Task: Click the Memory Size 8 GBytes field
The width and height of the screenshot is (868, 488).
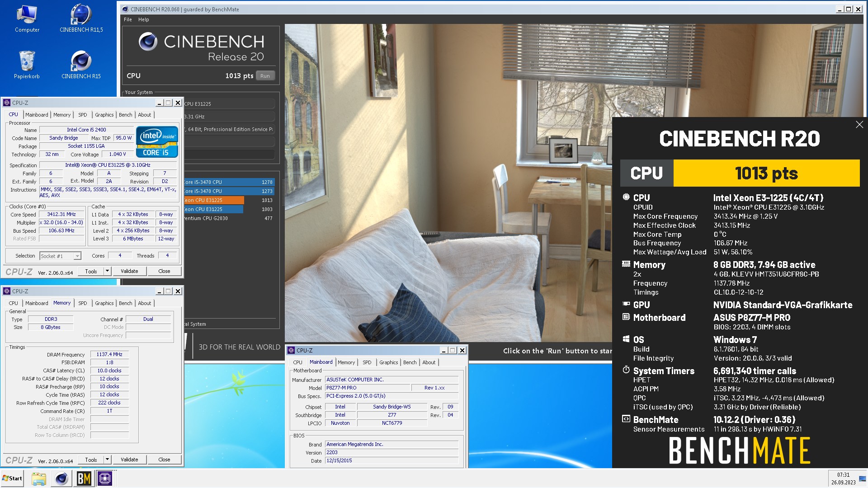Action: tap(51, 327)
